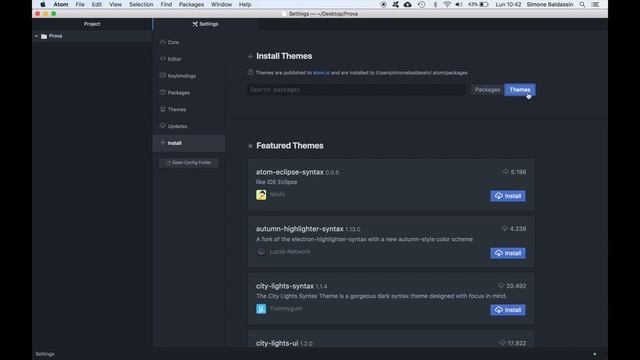Image resolution: width=640 pixels, height=360 pixels.
Task: Switch search to Themes
Action: [x=520, y=90]
